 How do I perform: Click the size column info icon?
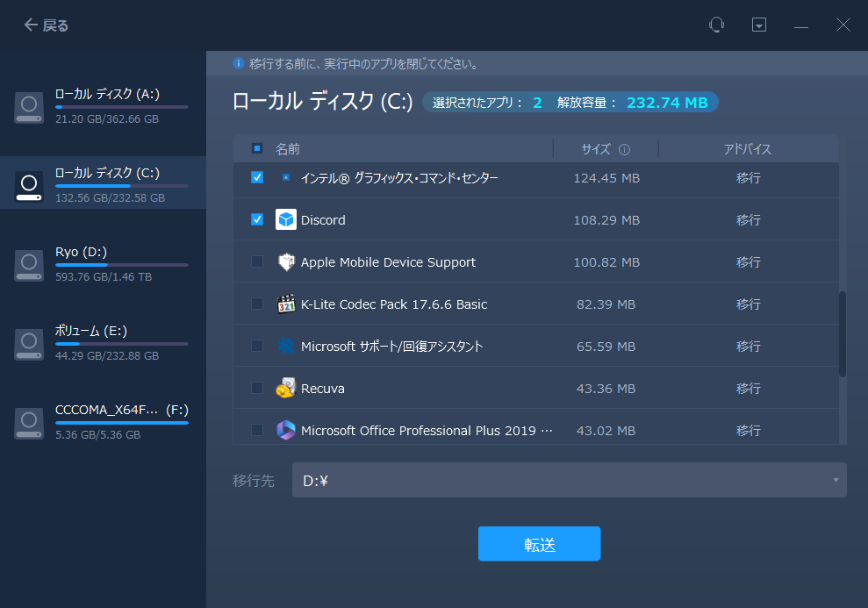point(624,149)
